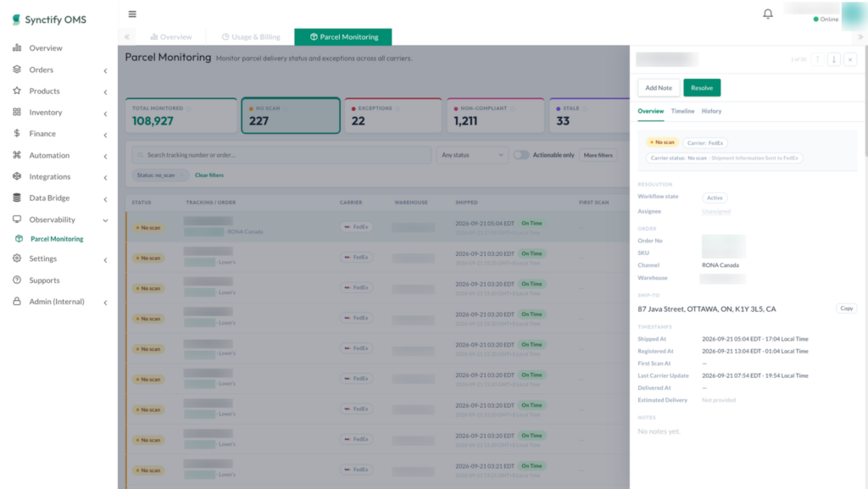Expand the Data Bridge sidebar menu
Viewport: 868px width, 489px height.
105,199
